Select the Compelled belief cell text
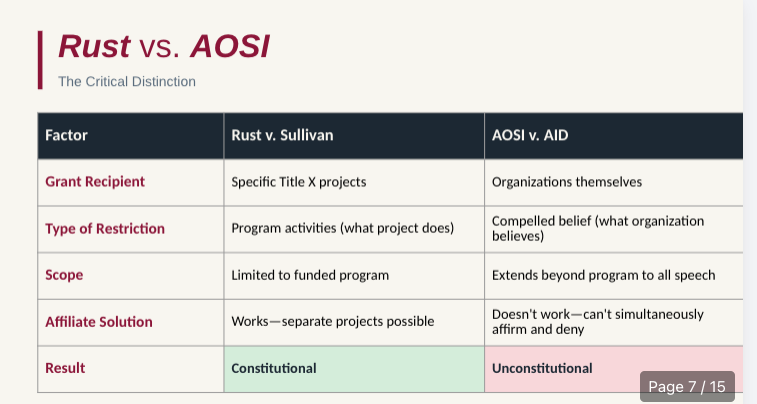The width and height of the screenshot is (757, 404). pos(598,228)
